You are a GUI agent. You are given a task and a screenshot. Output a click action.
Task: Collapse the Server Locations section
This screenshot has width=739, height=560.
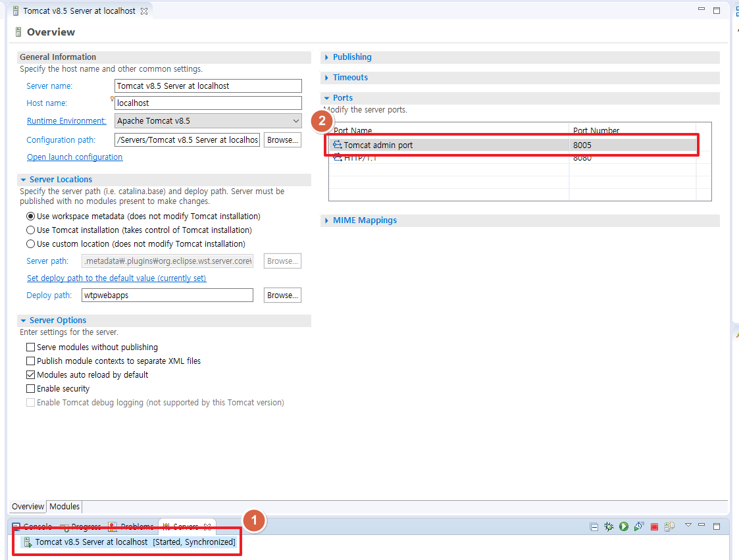click(23, 180)
